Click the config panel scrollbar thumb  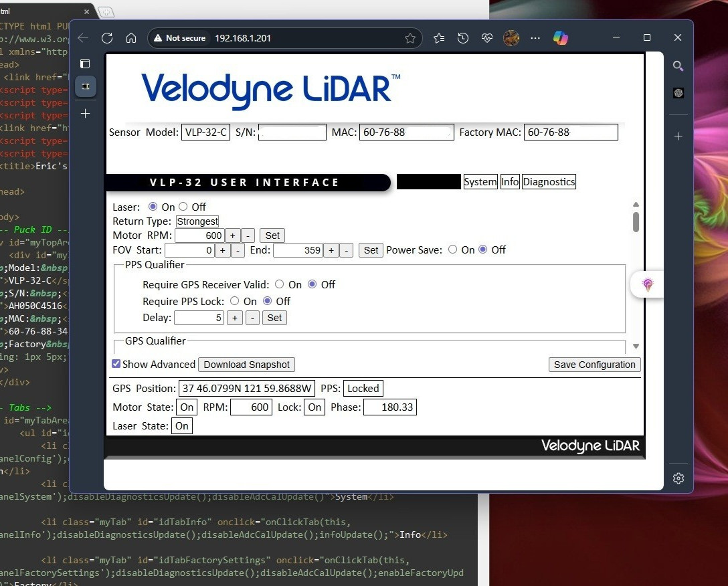(x=636, y=222)
